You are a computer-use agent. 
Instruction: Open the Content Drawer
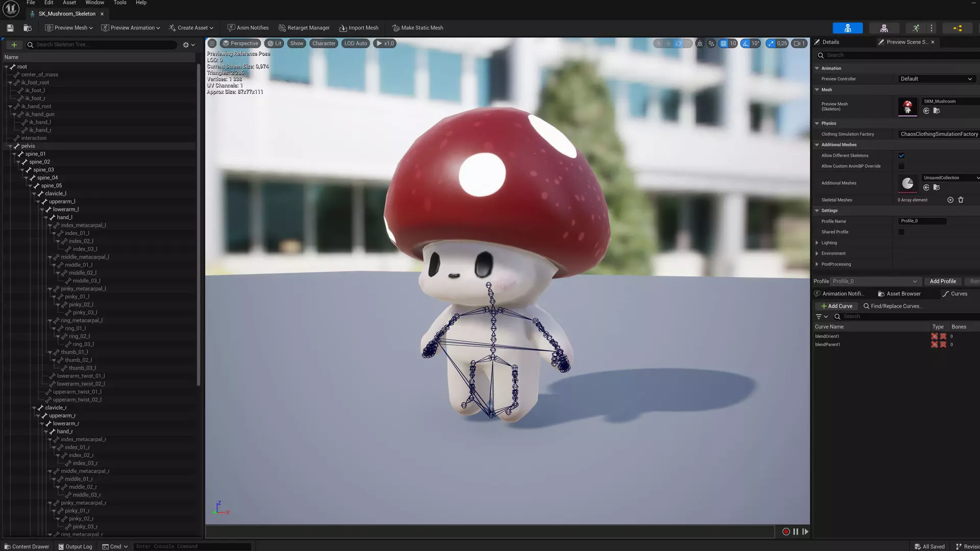coord(27,546)
